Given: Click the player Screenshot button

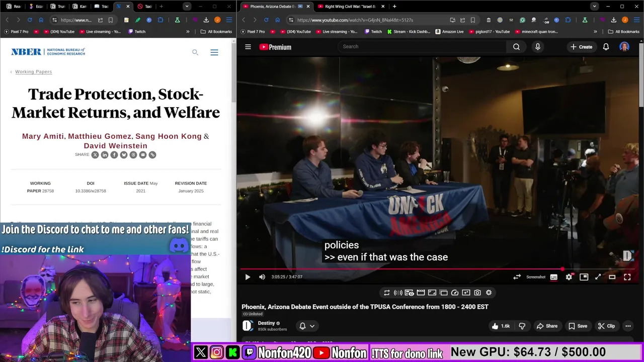Looking at the screenshot, I should [536, 277].
